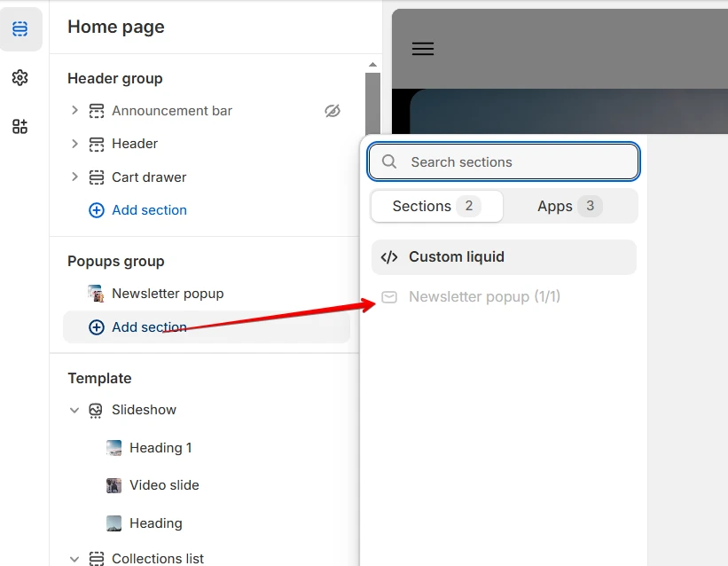
Task: Expand the Cart drawer section
Action: (x=74, y=177)
